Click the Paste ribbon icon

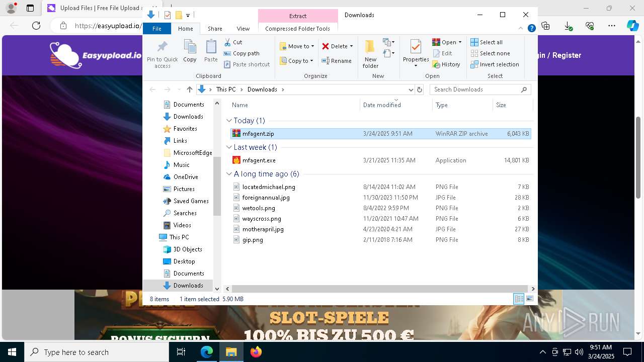211,51
